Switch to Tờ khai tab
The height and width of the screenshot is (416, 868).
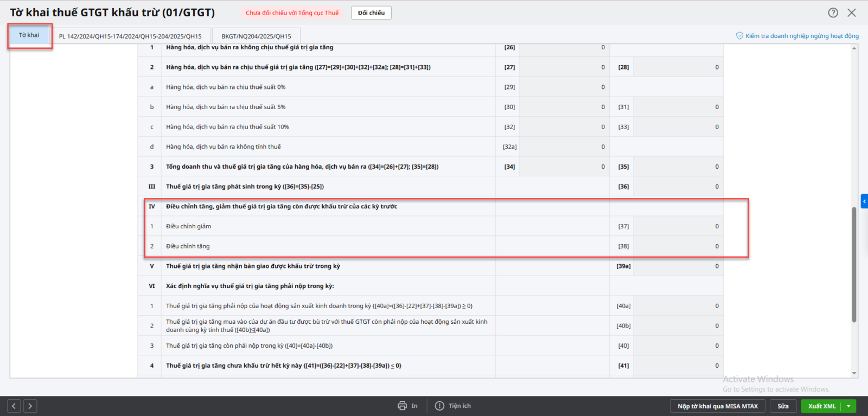click(x=29, y=35)
